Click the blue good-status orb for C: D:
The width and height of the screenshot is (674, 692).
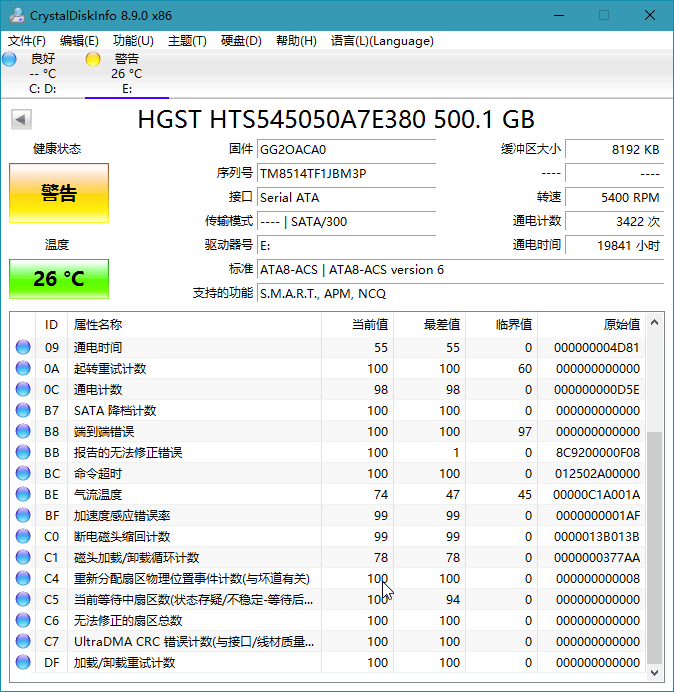9,59
